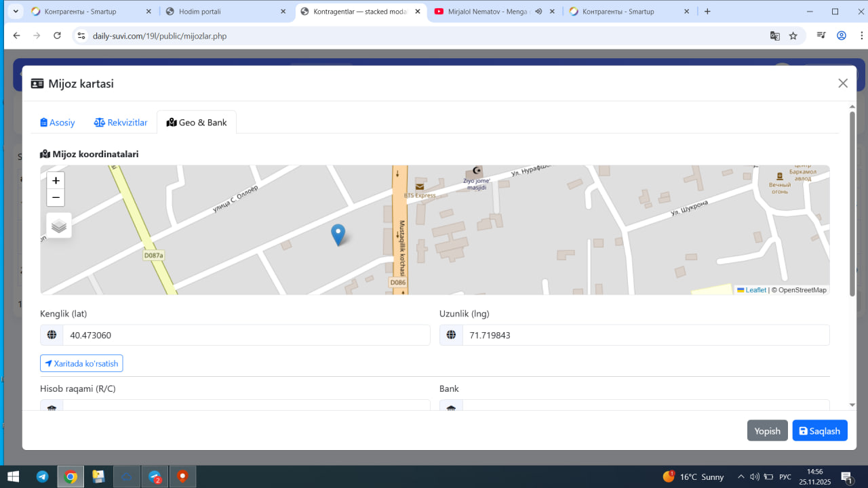Open the red circular taskbar app
The height and width of the screenshot is (488, 868).
coord(182,476)
